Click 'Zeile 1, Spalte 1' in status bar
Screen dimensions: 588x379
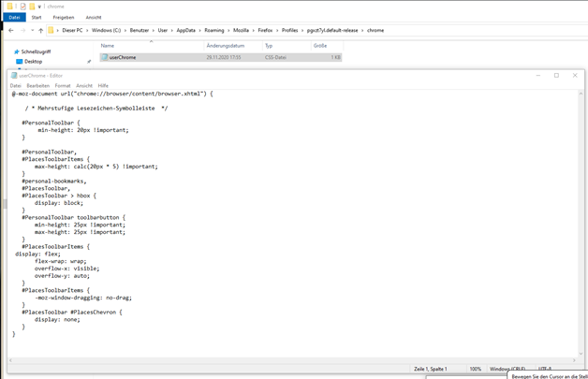[430, 369]
